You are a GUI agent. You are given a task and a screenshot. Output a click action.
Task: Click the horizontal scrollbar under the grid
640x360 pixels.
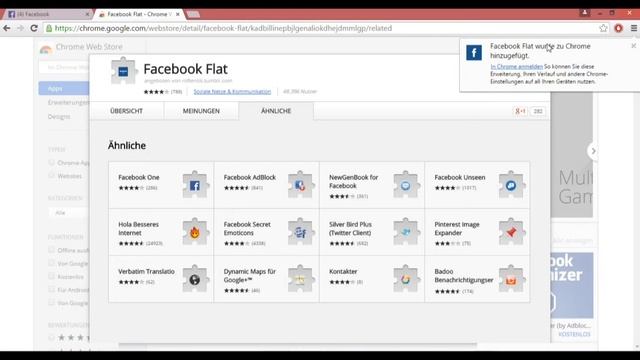point(298,345)
